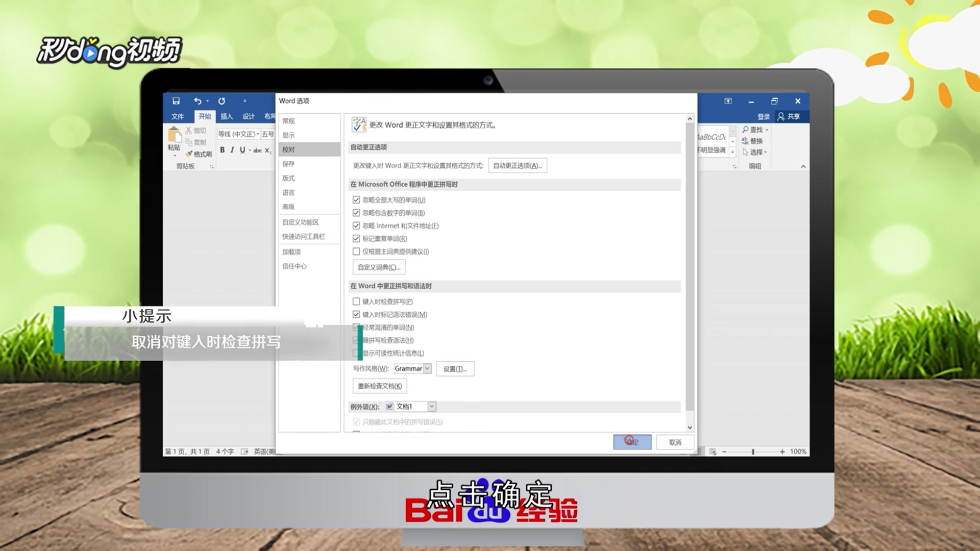The width and height of the screenshot is (980, 551).
Task: Click Select (选择) cursor icon
Action: [745, 152]
